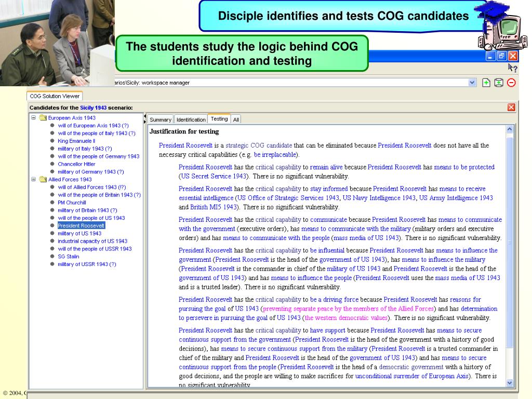Click the be a driving force link

click(x=334, y=299)
